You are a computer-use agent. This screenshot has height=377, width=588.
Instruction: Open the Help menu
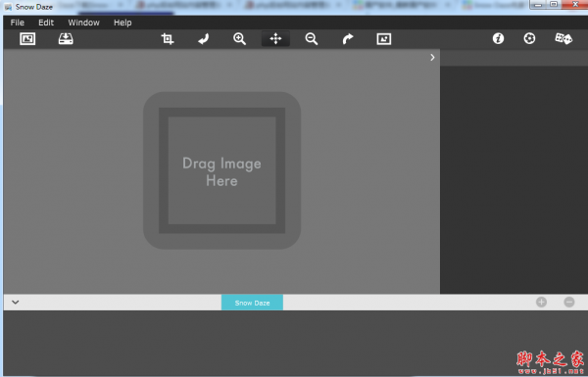[122, 23]
